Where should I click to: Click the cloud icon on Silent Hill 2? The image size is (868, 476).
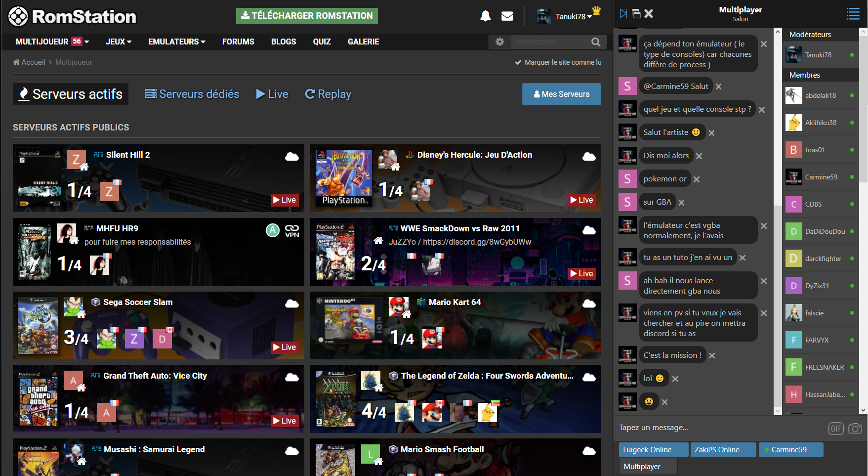point(292,157)
